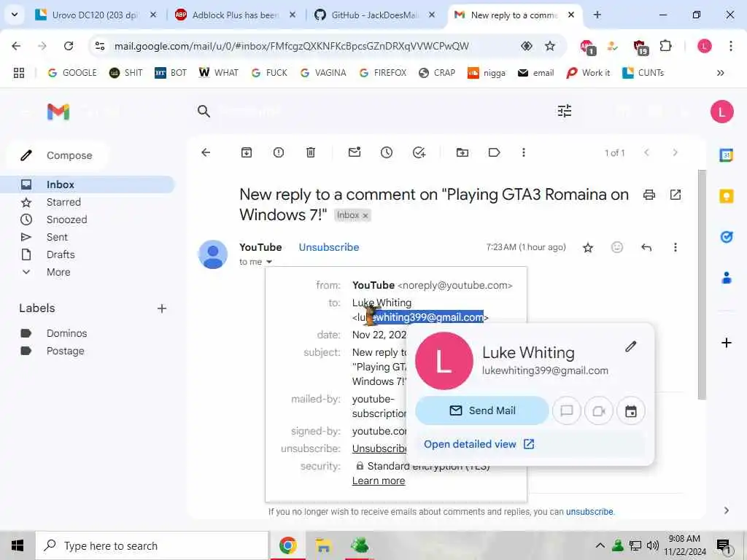Screen dimensions: 747x560
Task: Print the email conversation
Action: coord(649,195)
